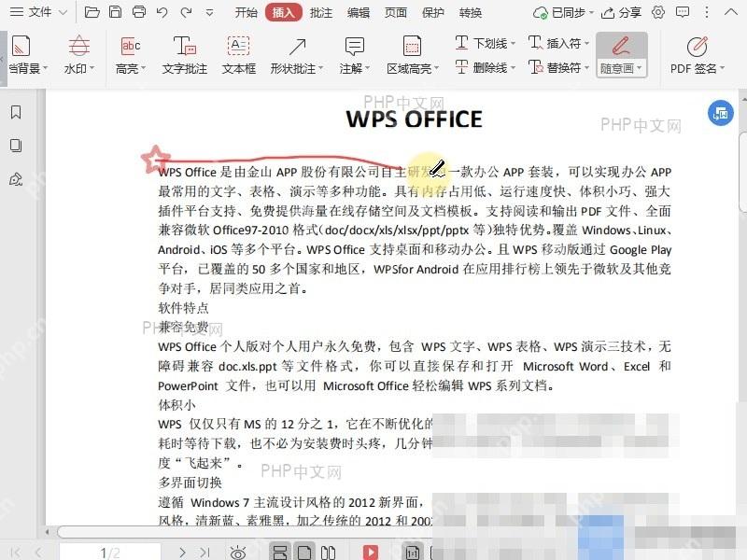This screenshot has width=747, height=560.
Task: Click the blue floating convert button
Action: point(720,113)
